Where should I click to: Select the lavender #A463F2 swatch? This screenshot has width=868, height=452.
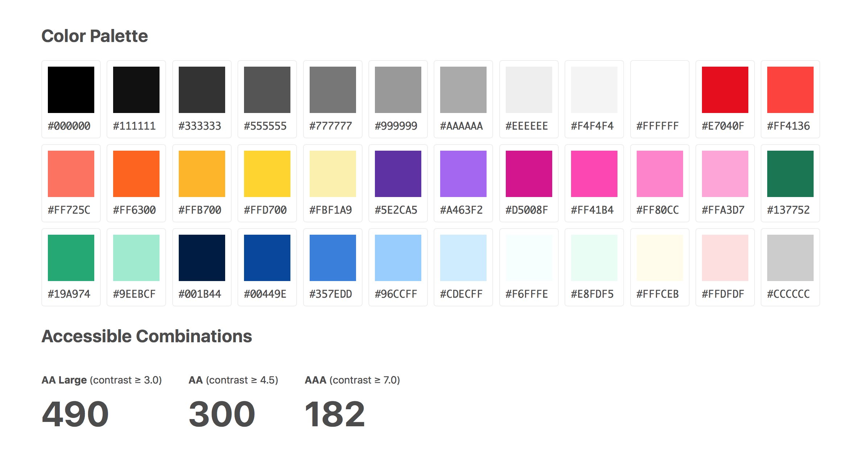[463, 173]
